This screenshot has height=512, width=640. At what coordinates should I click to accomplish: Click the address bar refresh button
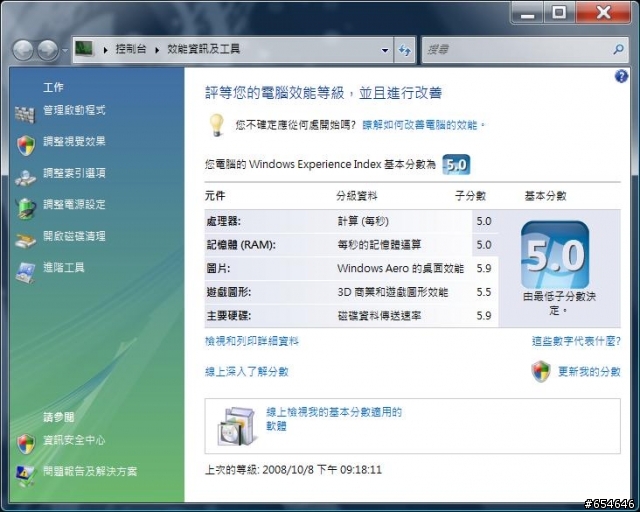point(404,50)
